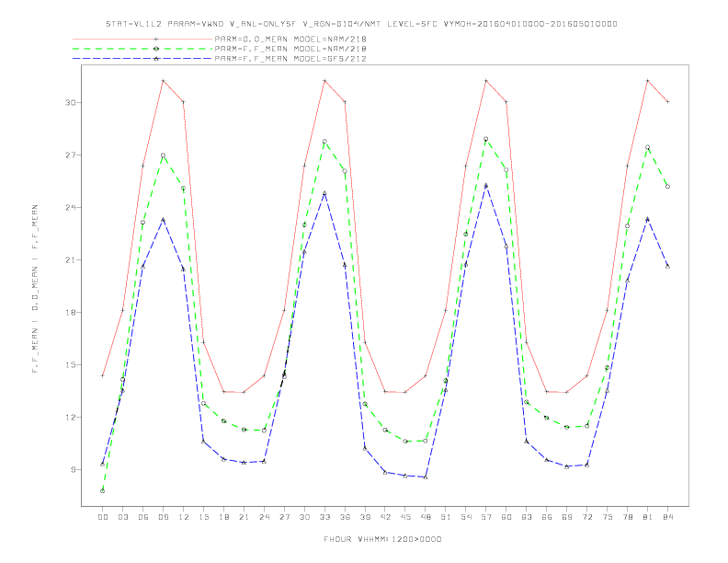Click x-axis forecast hour label 57

point(486,517)
